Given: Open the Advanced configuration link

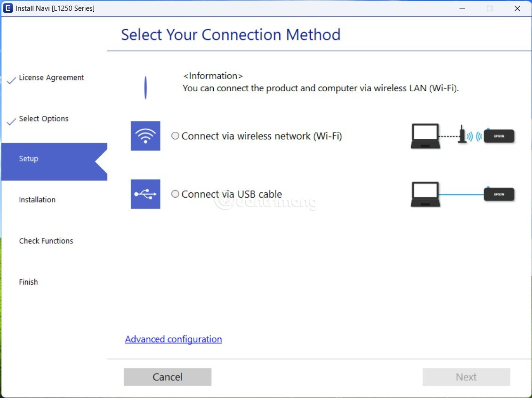Looking at the screenshot, I should (173, 339).
